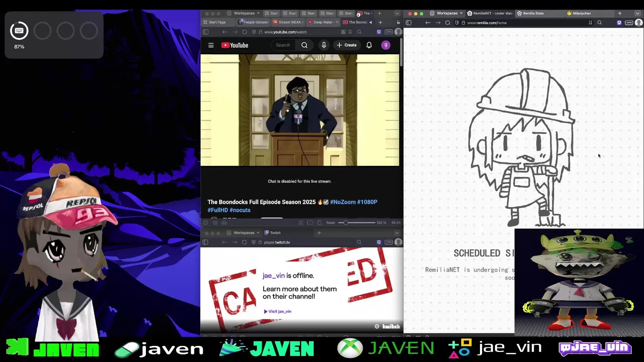Switch to the 'Stream WEAK' tab
Viewport: 644px width, 362px height.
tap(288, 22)
